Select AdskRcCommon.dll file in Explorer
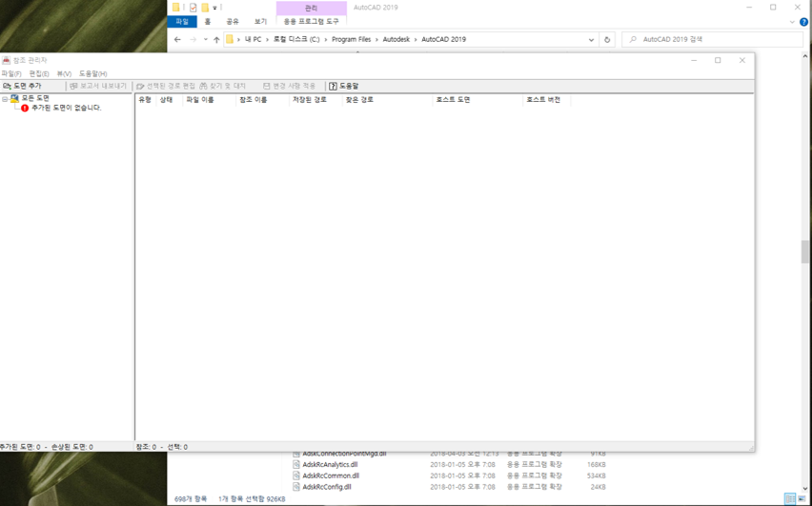The height and width of the screenshot is (506, 812). (x=331, y=476)
